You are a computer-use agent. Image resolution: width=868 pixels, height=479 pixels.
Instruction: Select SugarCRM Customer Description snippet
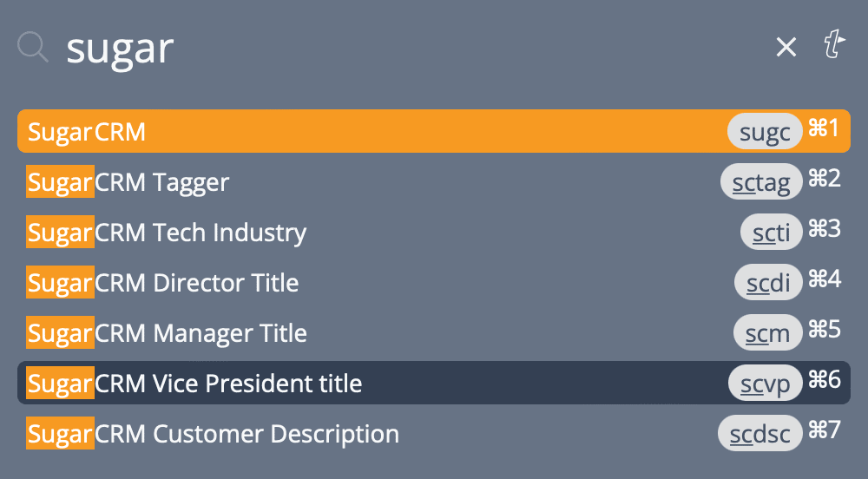point(434,434)
